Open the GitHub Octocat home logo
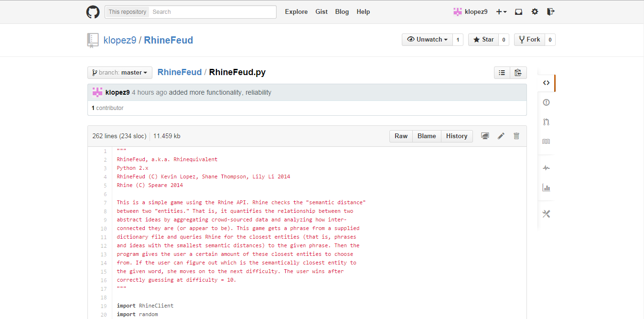The width and height of the screenshot is (644, 319). (x=93, y=12)
